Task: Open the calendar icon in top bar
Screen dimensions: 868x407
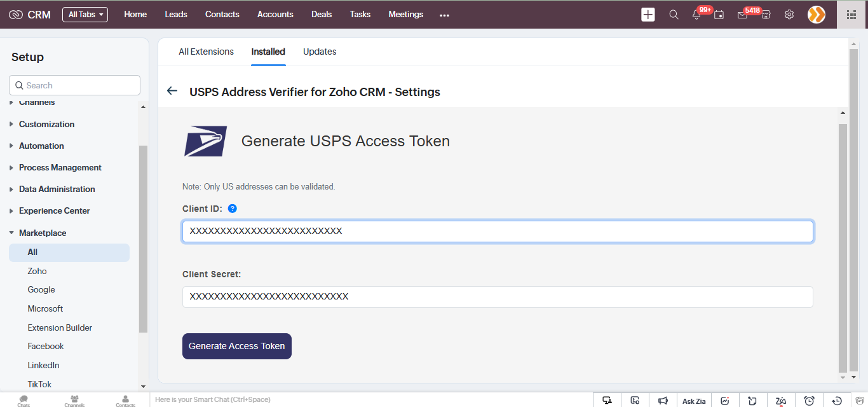Action: [719, 15]
